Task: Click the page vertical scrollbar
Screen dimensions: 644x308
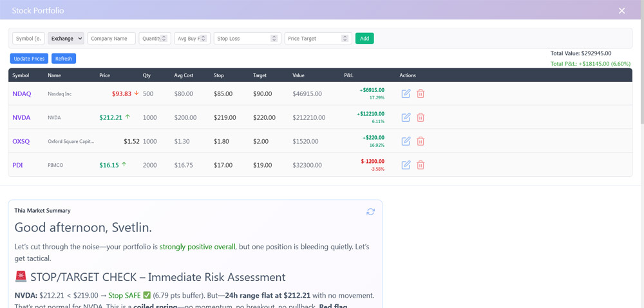Action: tap(641, 62)
